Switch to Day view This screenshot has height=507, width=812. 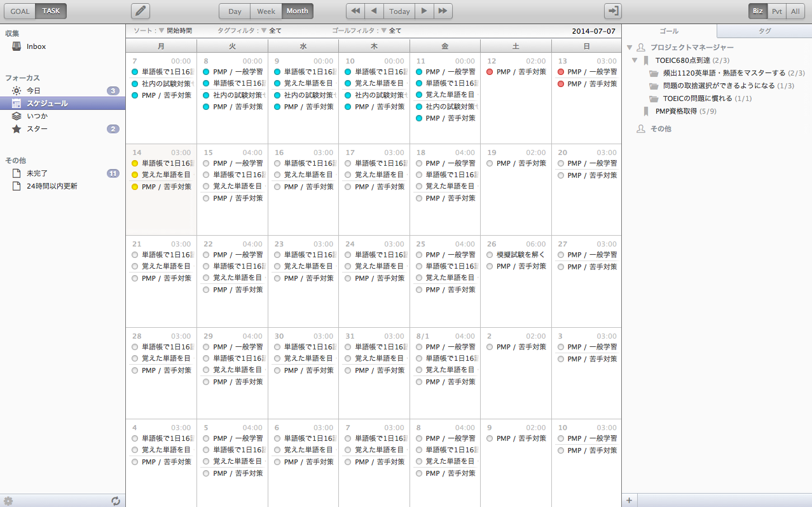[x=235, y=11]
